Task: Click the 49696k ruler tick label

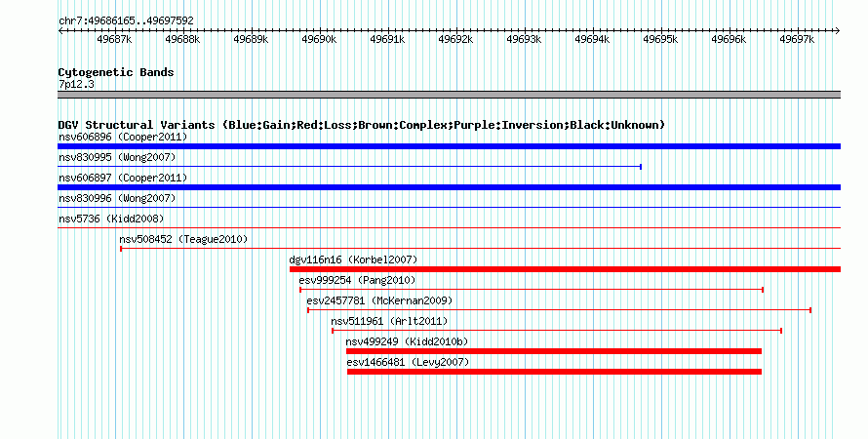Action: (729, 39)
